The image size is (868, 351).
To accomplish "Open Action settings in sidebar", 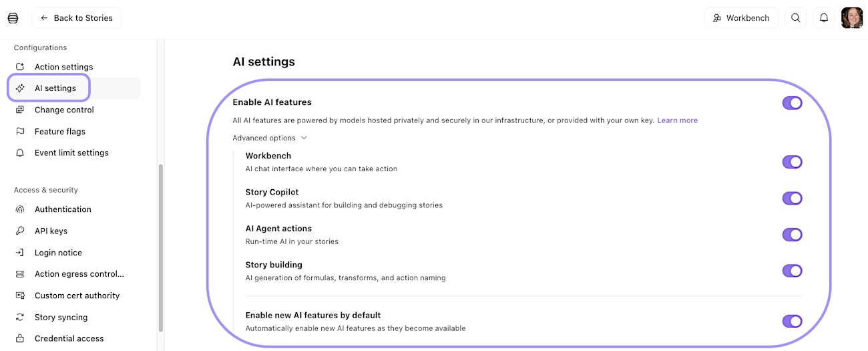I will click(63, 67).
